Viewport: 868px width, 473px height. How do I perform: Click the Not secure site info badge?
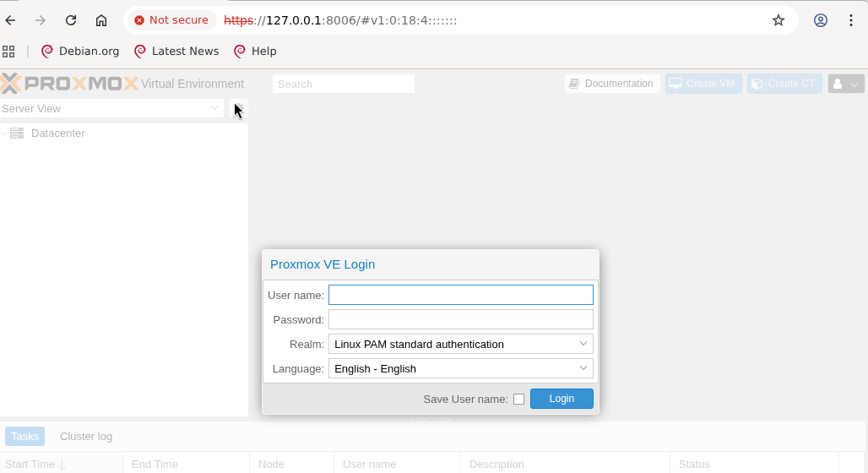tap(171, 20)
